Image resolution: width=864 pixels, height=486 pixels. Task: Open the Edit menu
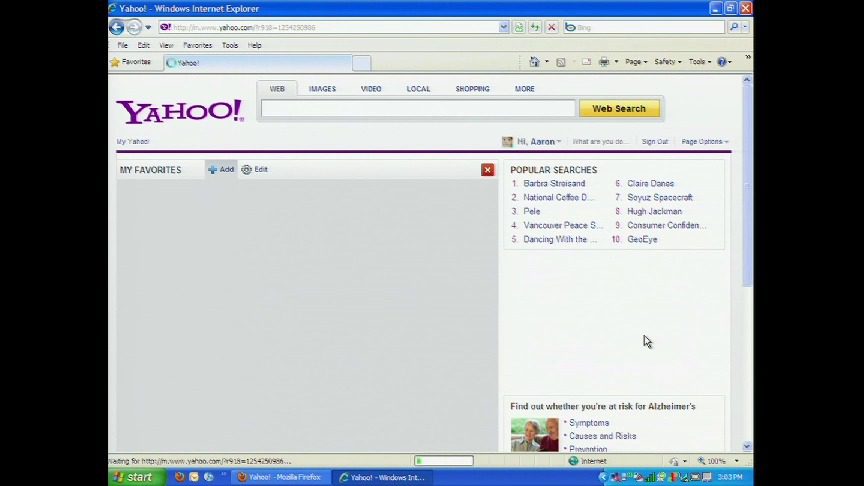(144, 45)
